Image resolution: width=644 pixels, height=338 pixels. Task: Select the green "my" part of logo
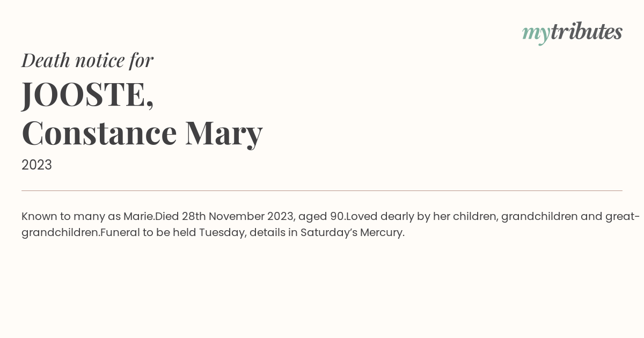(536, 34)
